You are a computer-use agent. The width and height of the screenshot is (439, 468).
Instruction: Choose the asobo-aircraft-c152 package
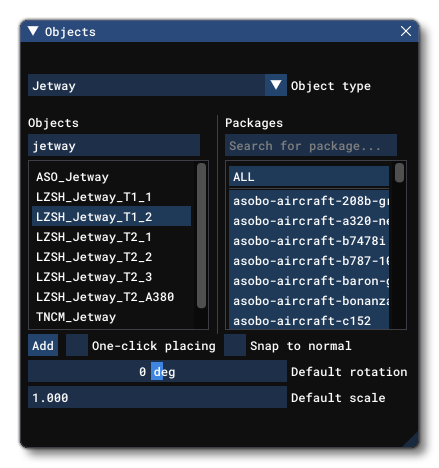[309, 320]
